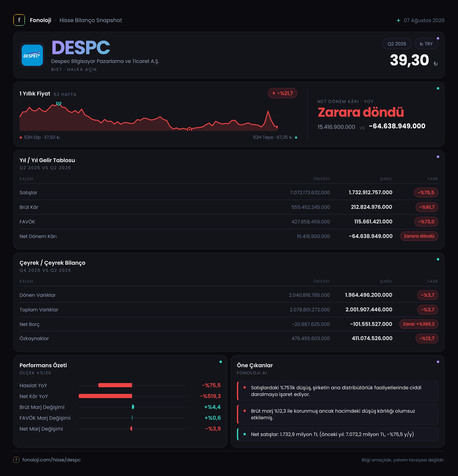The image size is (458, 476).
Task: Click the -64.638.949.000 value beside vs
Action: (x=397, y=126)
